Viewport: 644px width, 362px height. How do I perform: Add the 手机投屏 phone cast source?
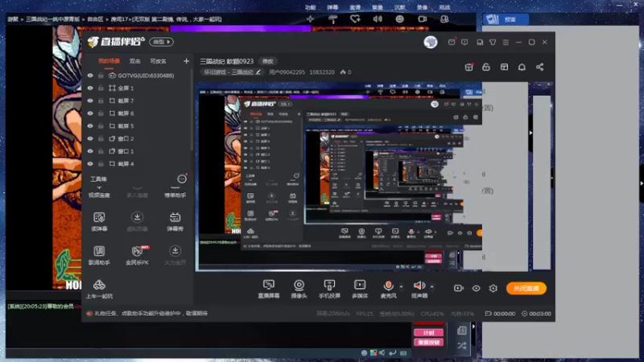tap(329, 289)
